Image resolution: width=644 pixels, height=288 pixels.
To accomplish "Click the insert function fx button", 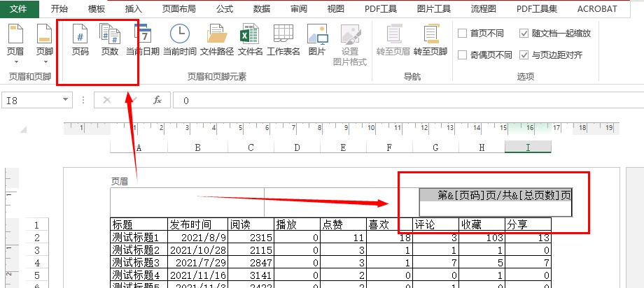I will click(x=157, y=100).
